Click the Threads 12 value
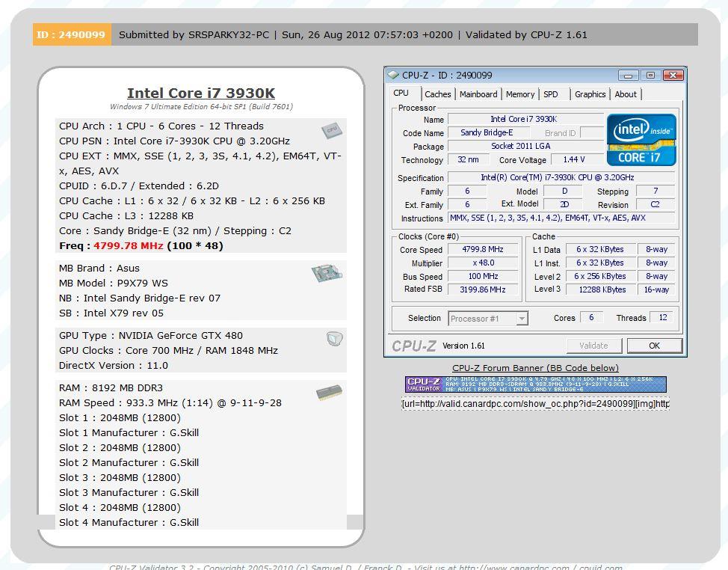Image resolution: width=728 pixels, height=570 pixels. tap(662, 318)
